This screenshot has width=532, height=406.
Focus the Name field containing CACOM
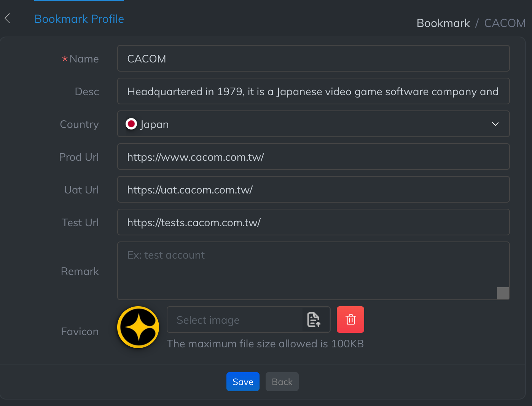pyautogui.click(x=313, y=59)
